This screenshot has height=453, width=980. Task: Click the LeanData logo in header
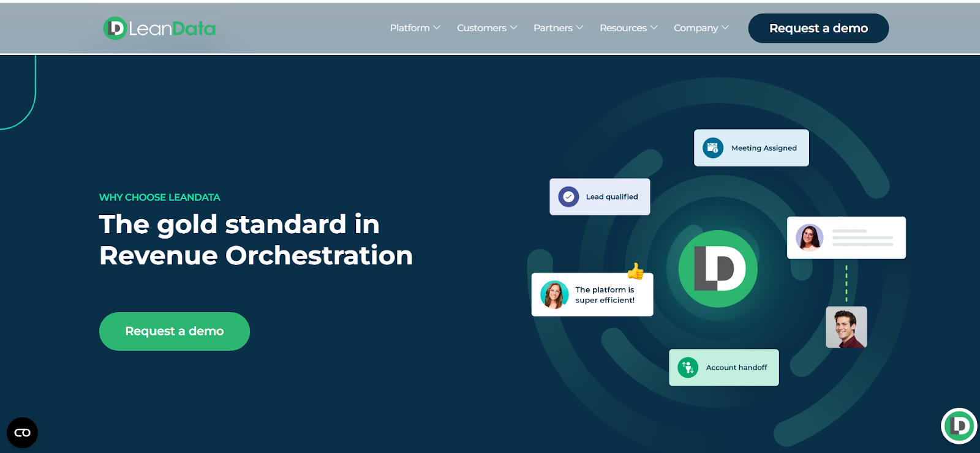pos(159,28)
